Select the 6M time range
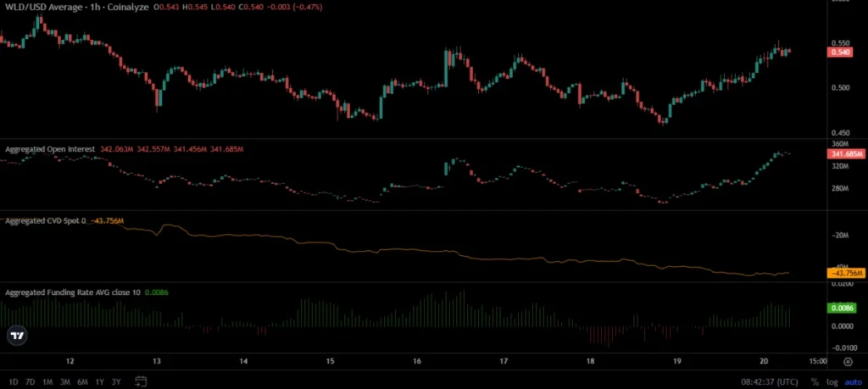 click(x=82, y=382)
